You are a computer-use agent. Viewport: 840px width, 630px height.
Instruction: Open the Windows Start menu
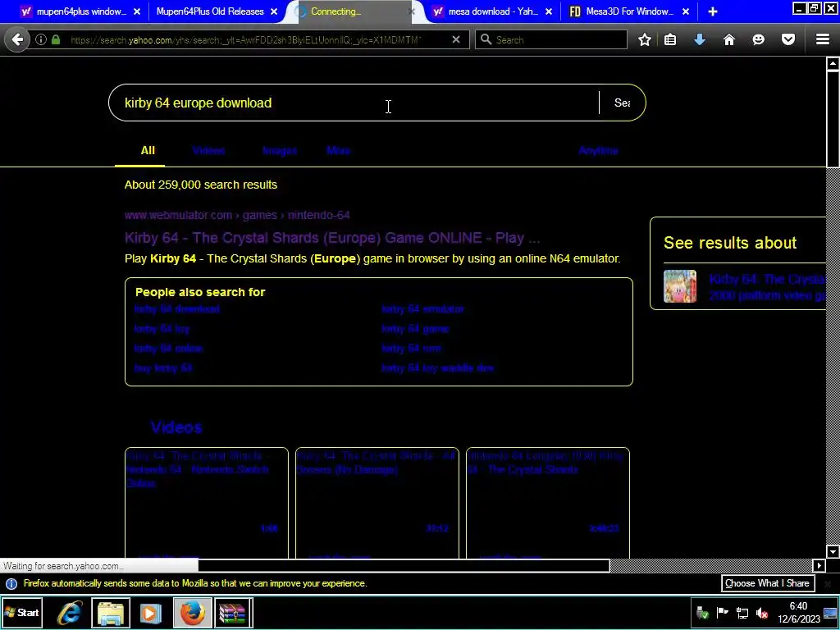coord(21,613)
